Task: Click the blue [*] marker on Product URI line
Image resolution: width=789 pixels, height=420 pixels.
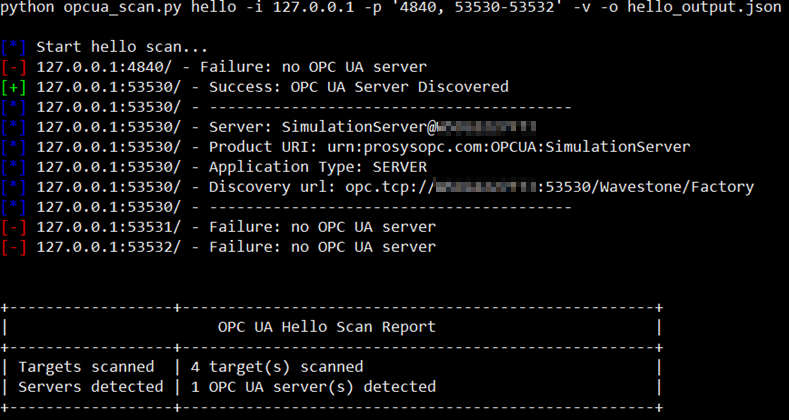Action: pyautogui.click(x=14, y=147)
